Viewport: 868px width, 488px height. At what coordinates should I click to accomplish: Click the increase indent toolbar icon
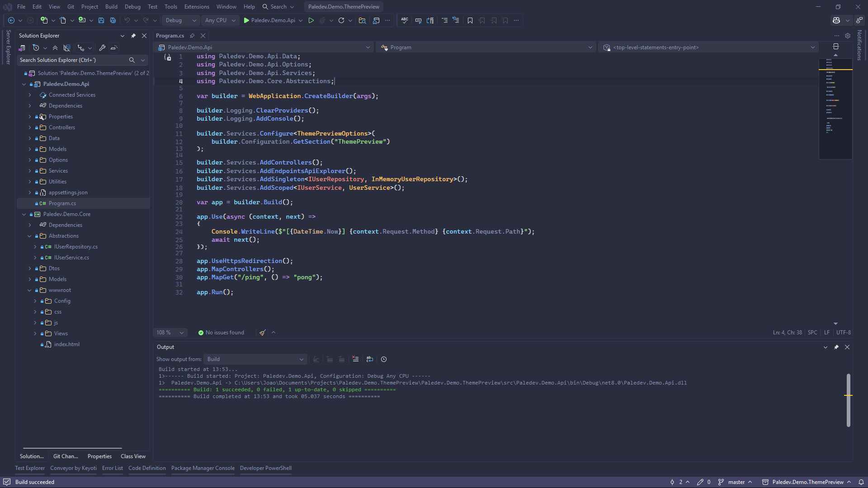coord(444,20)
